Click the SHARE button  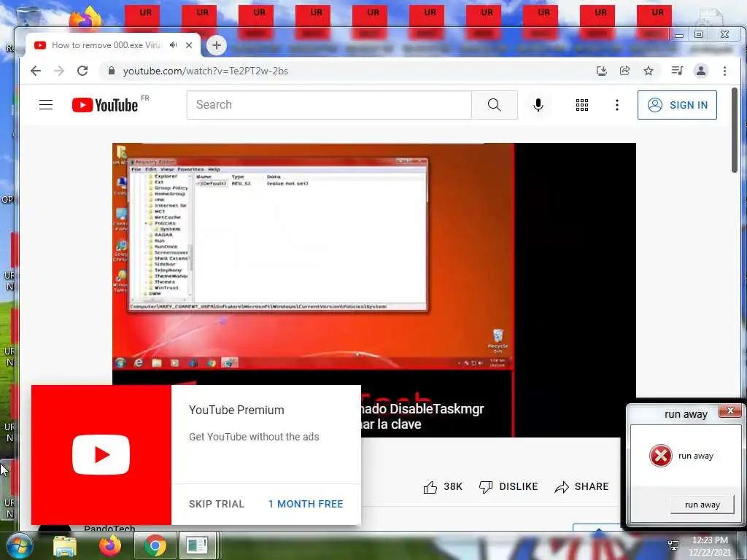point(581,486)
